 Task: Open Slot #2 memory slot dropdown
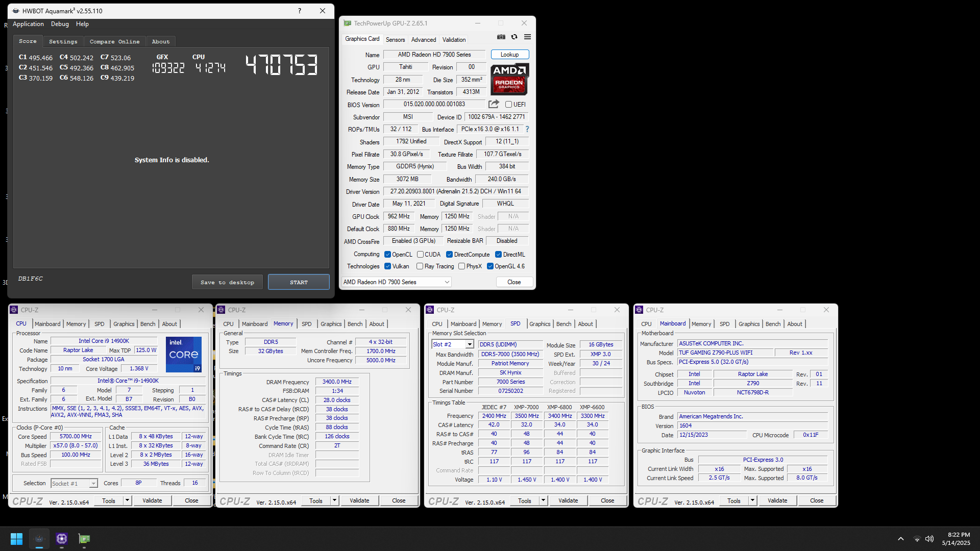tap(453, 344)
